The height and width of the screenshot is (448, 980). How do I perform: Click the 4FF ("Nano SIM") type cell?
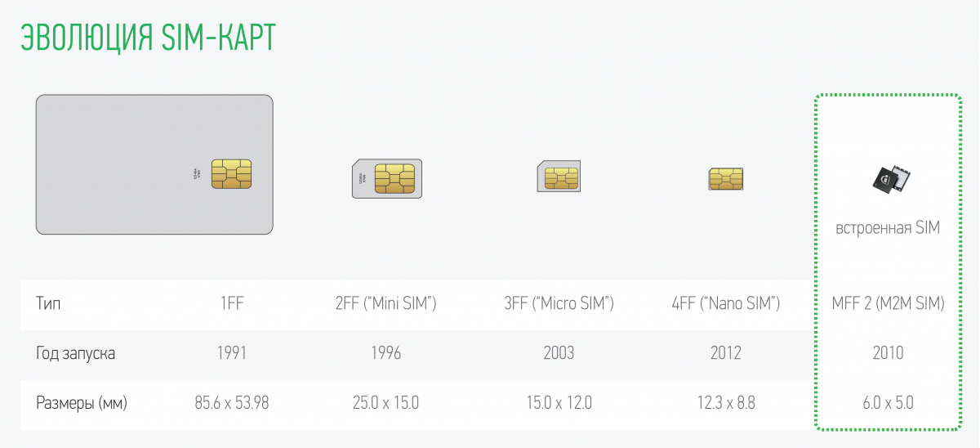click(726, 304)
